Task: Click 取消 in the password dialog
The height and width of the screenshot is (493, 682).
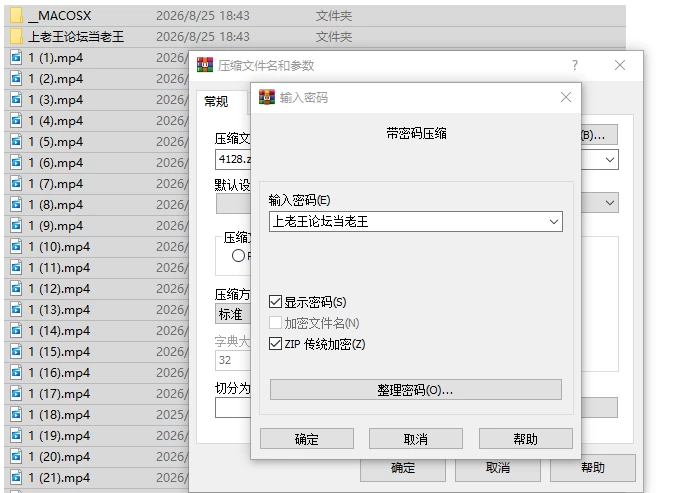Action: click(x=415, y=439)
